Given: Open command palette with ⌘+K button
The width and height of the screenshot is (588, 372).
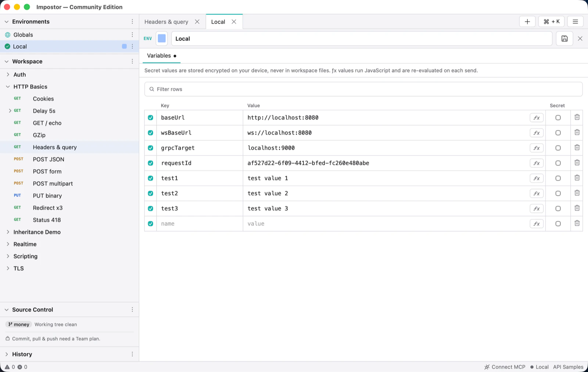Looking at the screenshot, I should pos(551,22).
